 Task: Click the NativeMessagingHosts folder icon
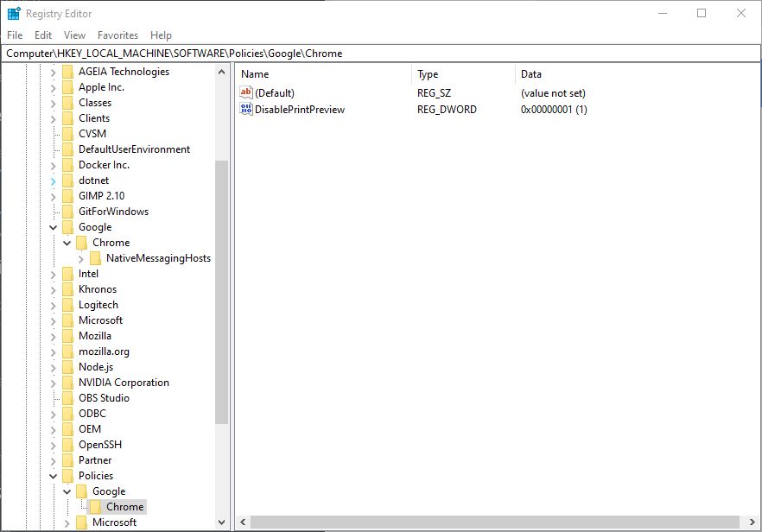[x=96, y=258]
